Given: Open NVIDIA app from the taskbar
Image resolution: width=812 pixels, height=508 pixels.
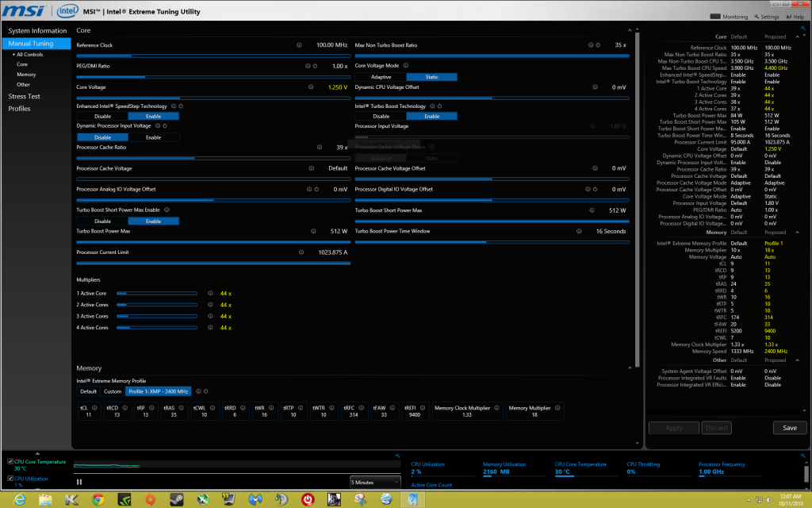Looking at the screenshot, I should (x=124, y=500).
